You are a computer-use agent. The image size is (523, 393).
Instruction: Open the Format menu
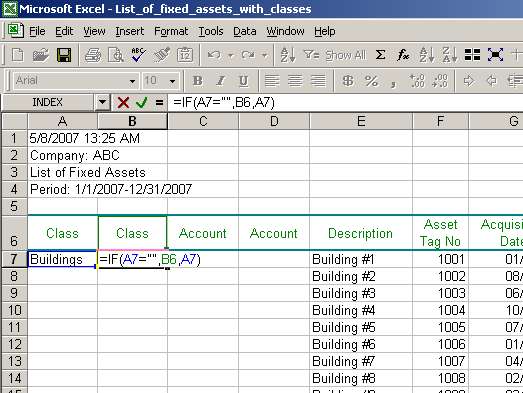click(x=171, y=31)
